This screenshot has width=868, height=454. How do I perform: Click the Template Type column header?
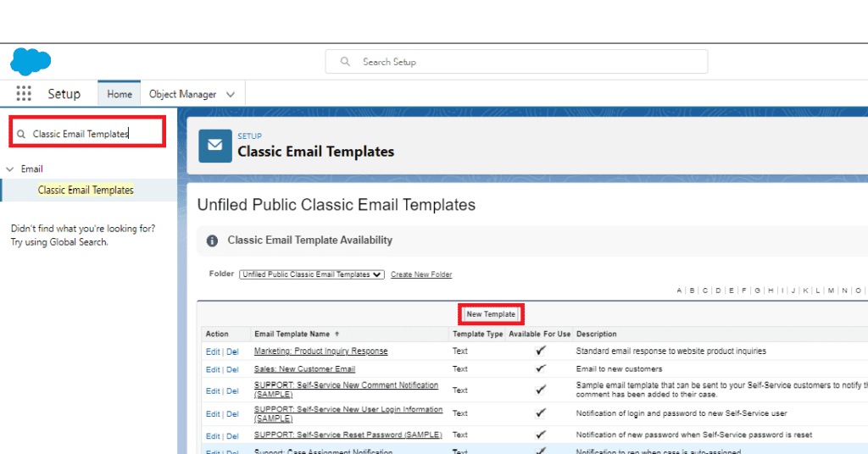tap(478, 334)
